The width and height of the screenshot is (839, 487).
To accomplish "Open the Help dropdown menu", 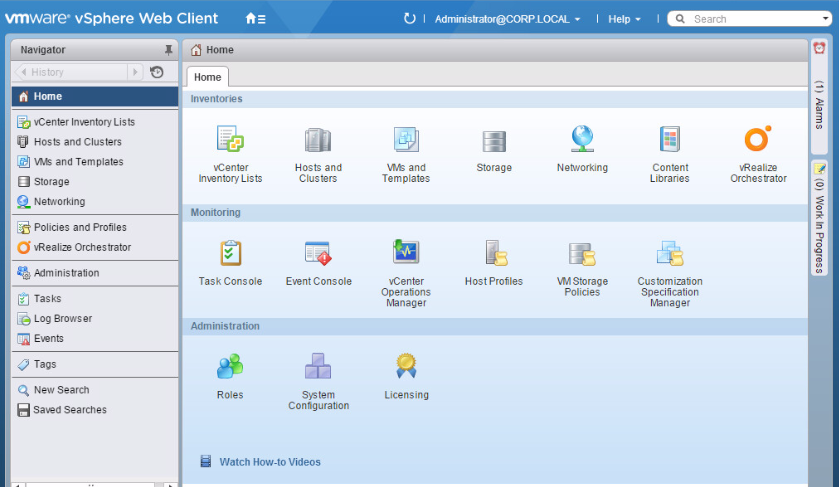I will click(624, 19).
